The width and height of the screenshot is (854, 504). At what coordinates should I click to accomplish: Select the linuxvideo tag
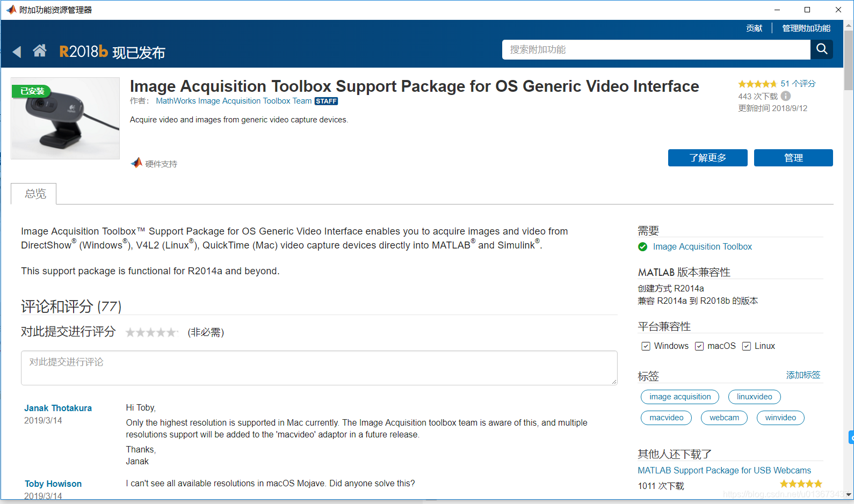tap(754, 397)
